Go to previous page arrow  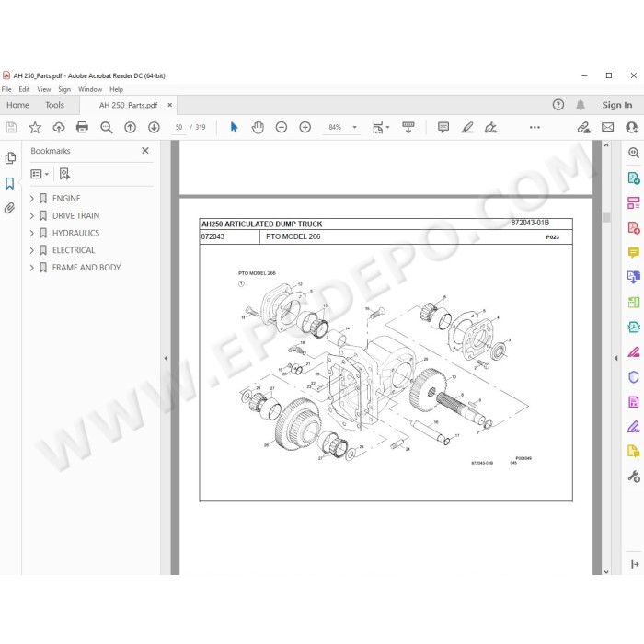point(131,127)
